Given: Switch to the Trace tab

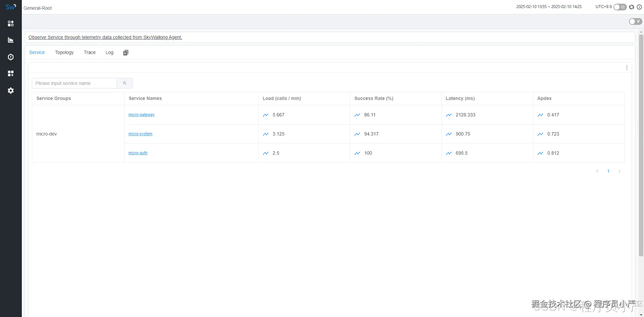Looking at the screenshot, I should (x=90, y=52).
